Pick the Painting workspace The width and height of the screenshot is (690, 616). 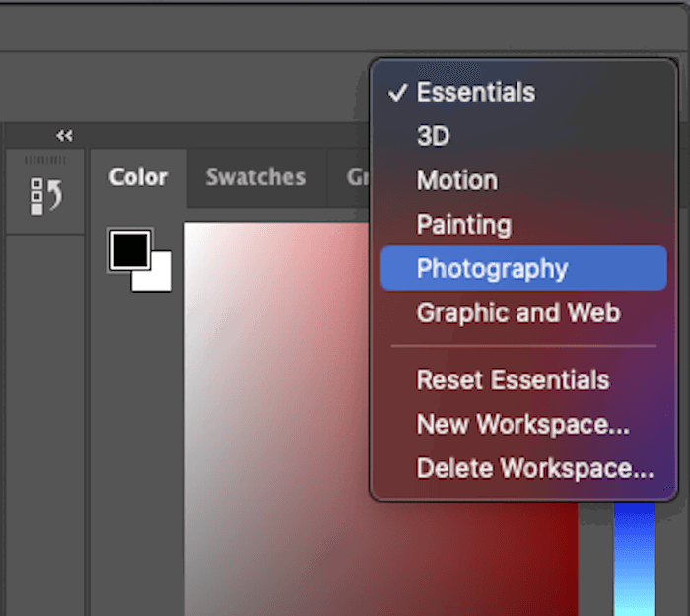tap(523, 224)
